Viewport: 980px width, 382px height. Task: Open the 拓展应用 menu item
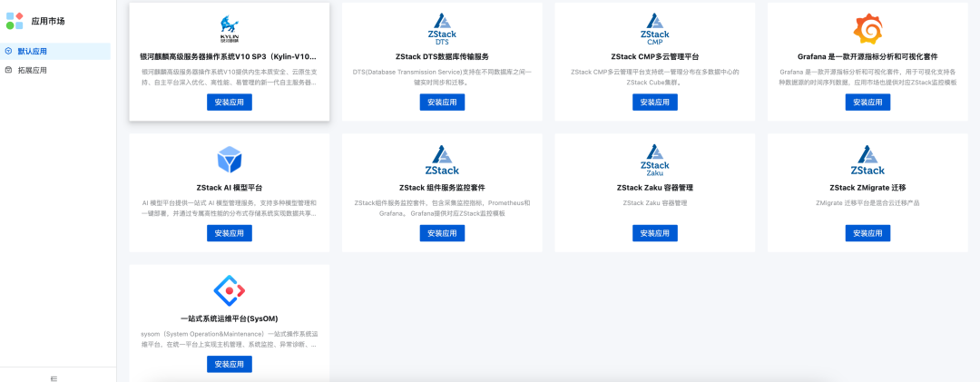pos(56,70)
